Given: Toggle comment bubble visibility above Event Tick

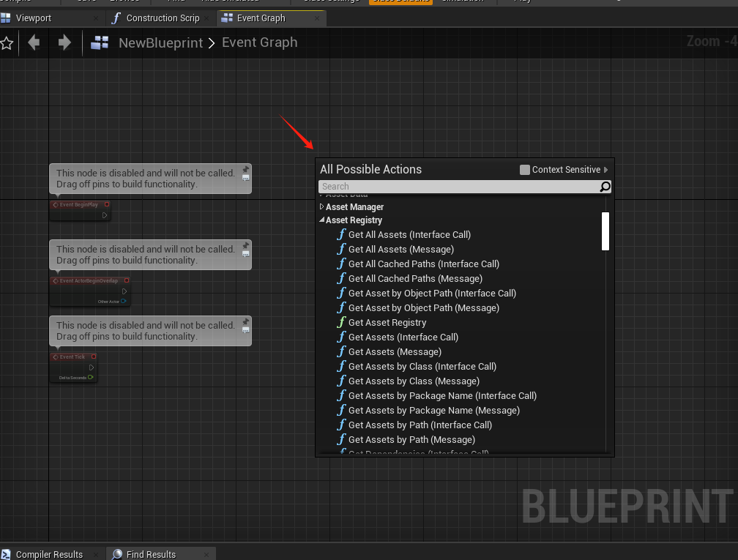Looking at the screenshot, I should 245,330.
